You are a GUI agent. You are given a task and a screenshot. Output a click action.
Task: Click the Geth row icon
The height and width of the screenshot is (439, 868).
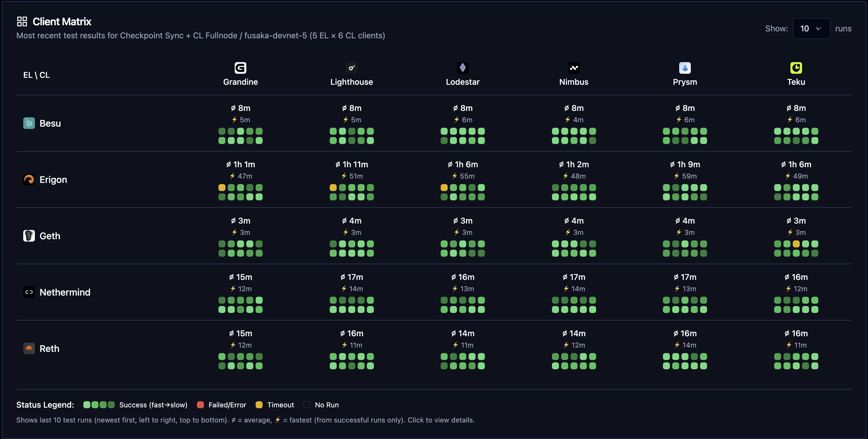tap(29, 236)
